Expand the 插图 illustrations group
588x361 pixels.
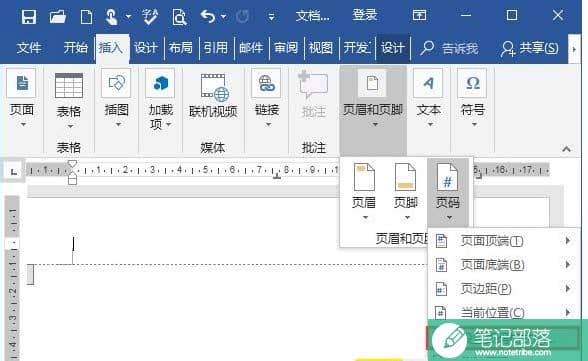click(x=117, y=98)
